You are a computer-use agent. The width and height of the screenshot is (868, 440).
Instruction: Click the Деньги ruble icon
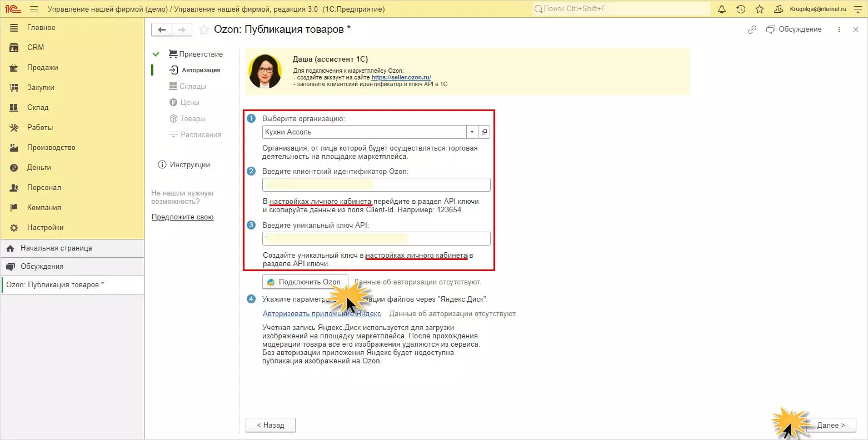[x=14, y=167]
